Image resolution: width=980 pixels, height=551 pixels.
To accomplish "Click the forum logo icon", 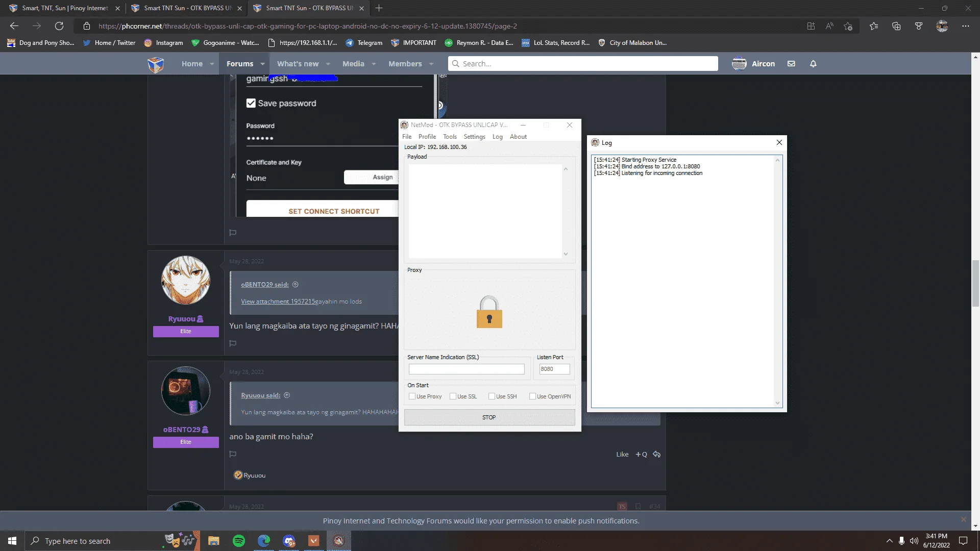I will pyautogui.click(x=156, y=64).
